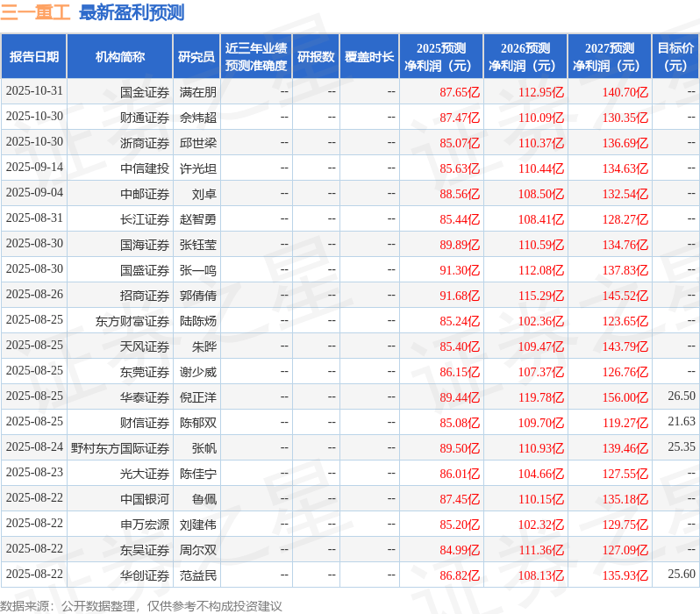700x614 pixels.
Task: Click the 目标价 column header
Action: [676, 57]
